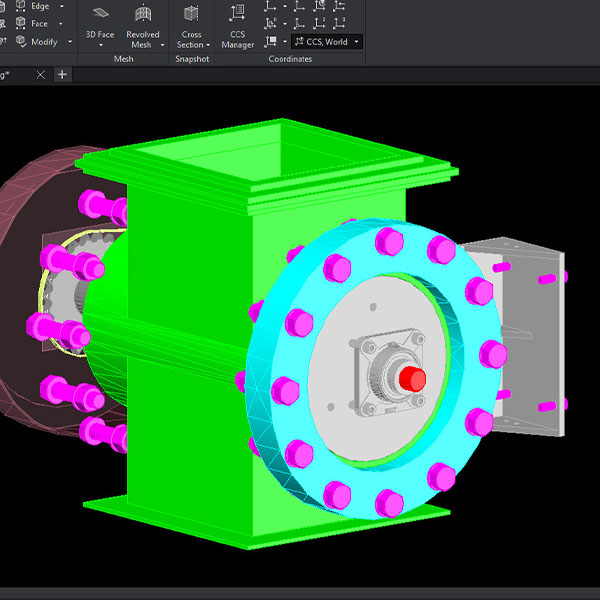This screenshot has width=600, height=600.
Task: Create a Cross Section snapshot
Action: tap(191, 15)
